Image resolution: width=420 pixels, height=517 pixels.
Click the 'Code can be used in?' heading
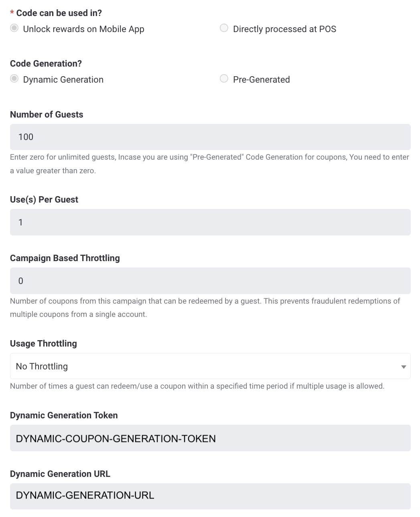click(x=59, y=13)
